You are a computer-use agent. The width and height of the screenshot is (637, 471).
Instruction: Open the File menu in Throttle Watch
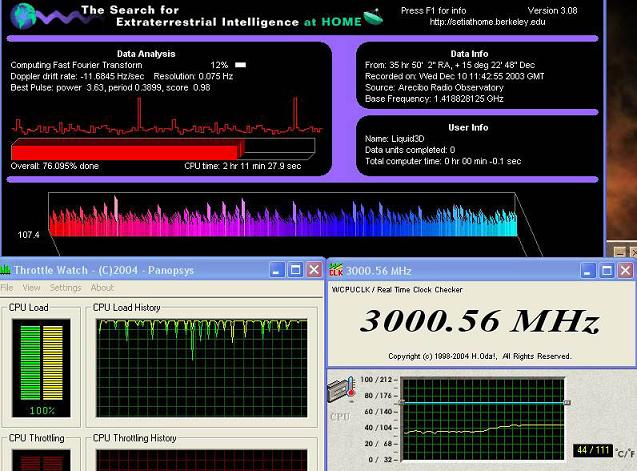(x=7, y=288)
